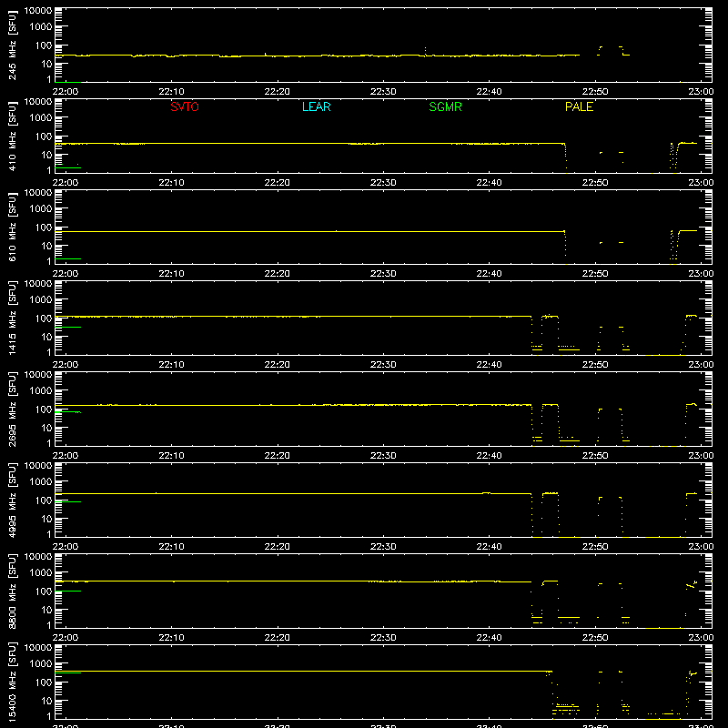
Task: Click the yellow PALE station label
Action: (579, 106)
